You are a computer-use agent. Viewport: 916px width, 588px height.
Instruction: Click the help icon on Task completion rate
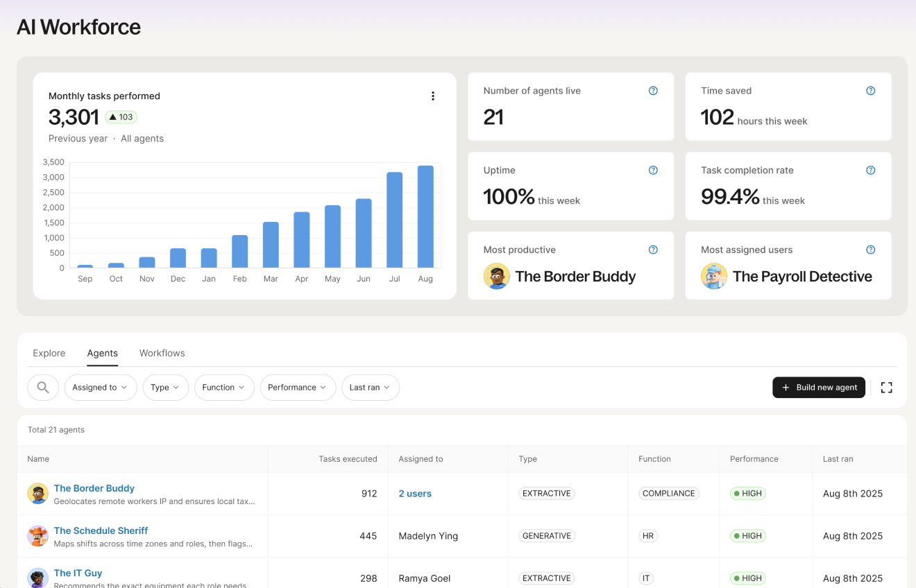(x=870, y=170)
